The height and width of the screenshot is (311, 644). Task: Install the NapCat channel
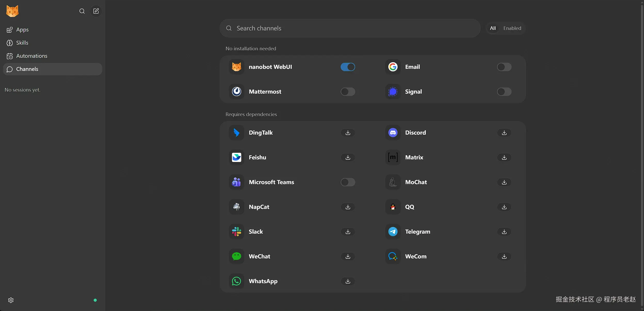[348, 207]
